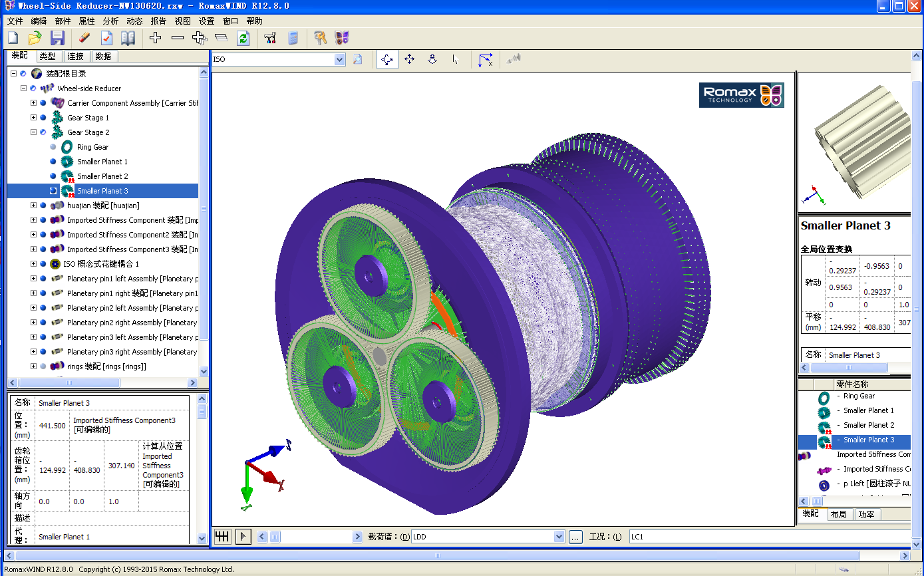Click the Romax butterfly icon in toolbar

(342, 38)
